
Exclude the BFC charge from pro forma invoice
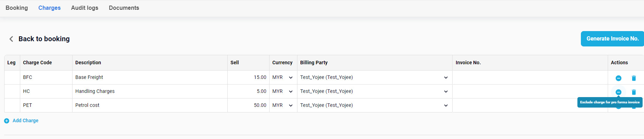(618, 78)
